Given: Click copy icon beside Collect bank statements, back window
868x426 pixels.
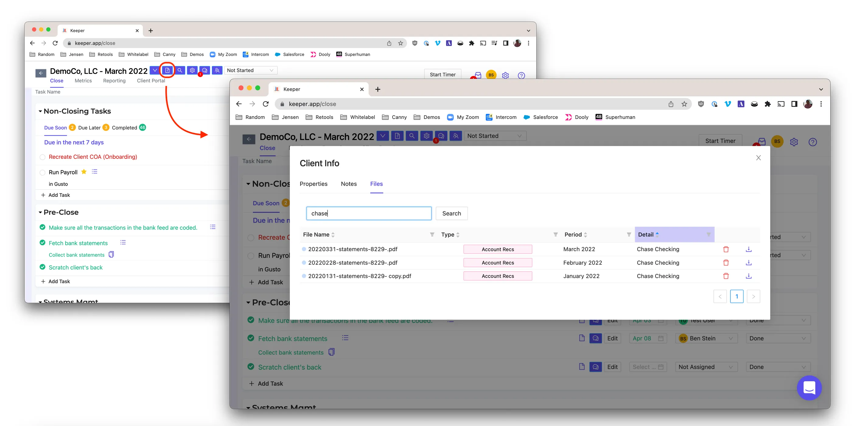Looking at the screenshot, I should click(x=111, y=255).
